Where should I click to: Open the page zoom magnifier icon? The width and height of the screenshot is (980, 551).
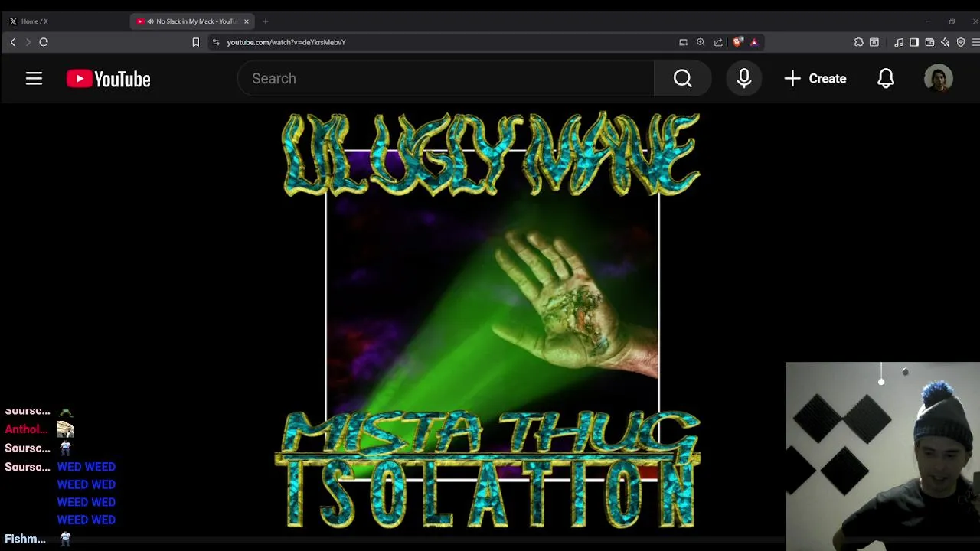tap(701, 42)
